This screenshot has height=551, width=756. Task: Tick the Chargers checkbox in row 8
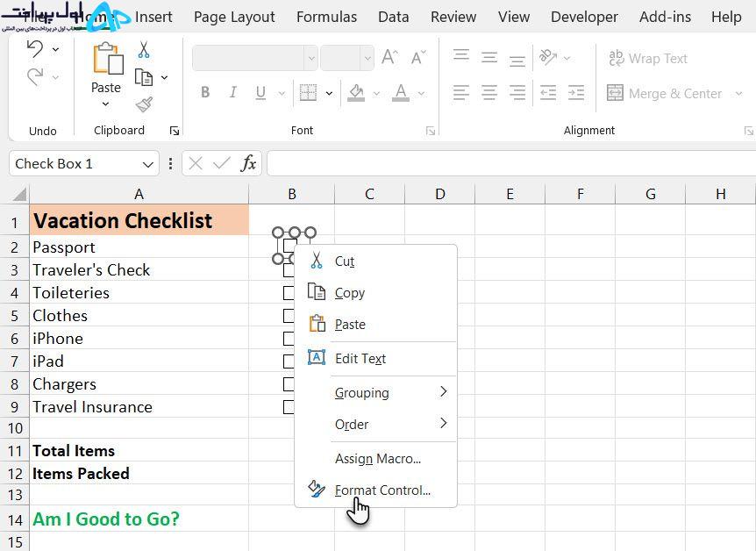click(289, 384)
